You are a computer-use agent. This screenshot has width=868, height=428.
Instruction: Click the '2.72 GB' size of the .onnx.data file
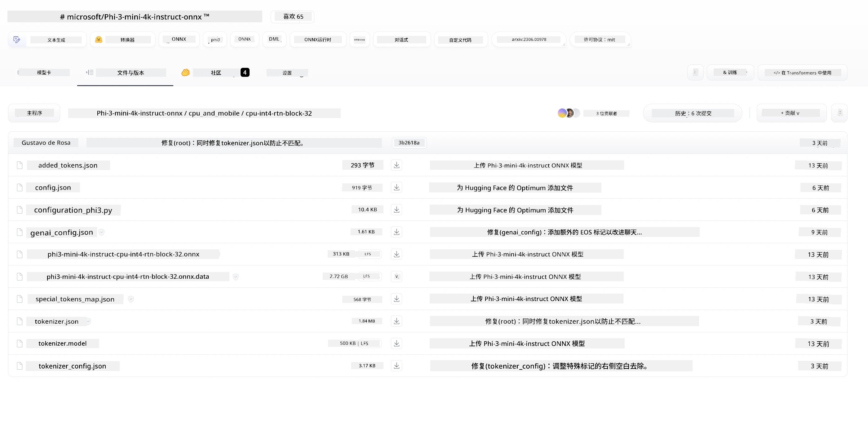pyautogui.click(x=339, y=277)
